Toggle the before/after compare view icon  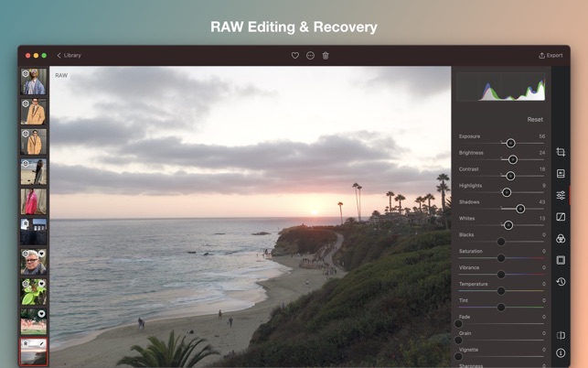coord(561,335)
